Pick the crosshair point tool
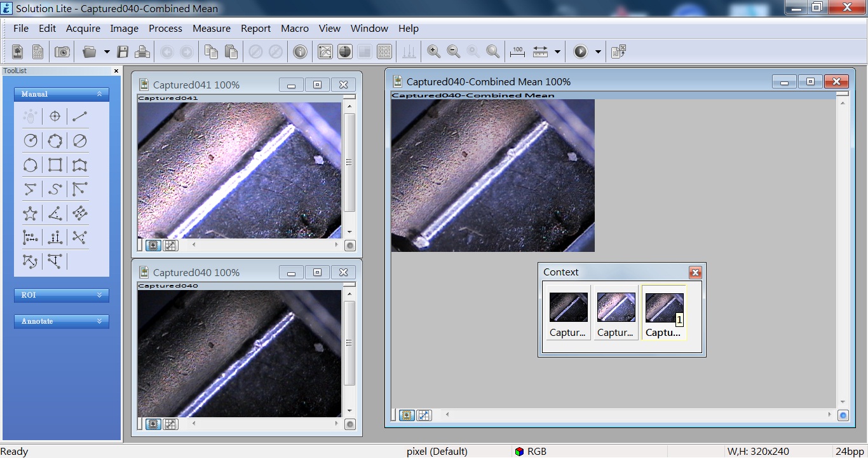 55,116
